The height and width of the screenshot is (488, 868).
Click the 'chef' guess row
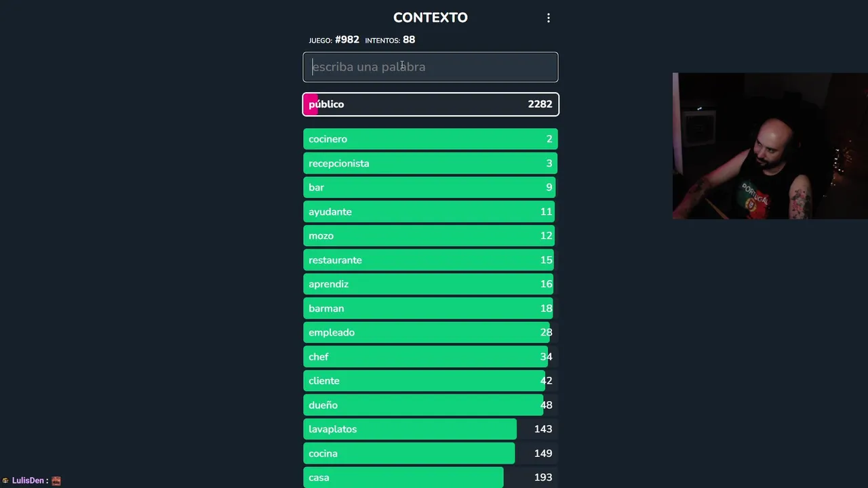431,357
